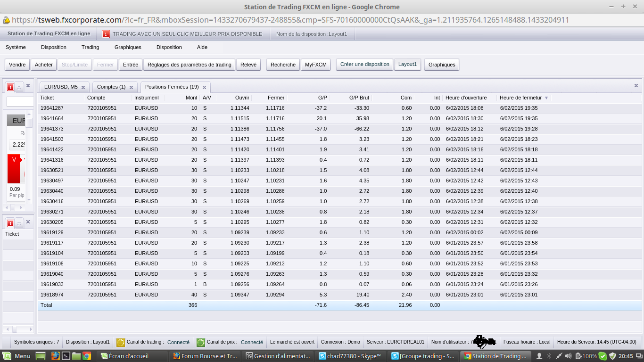Screen dimensions: 644x362
Task: Close the EUR/USD, M5 tab
Action: click(x=83, y=87)
